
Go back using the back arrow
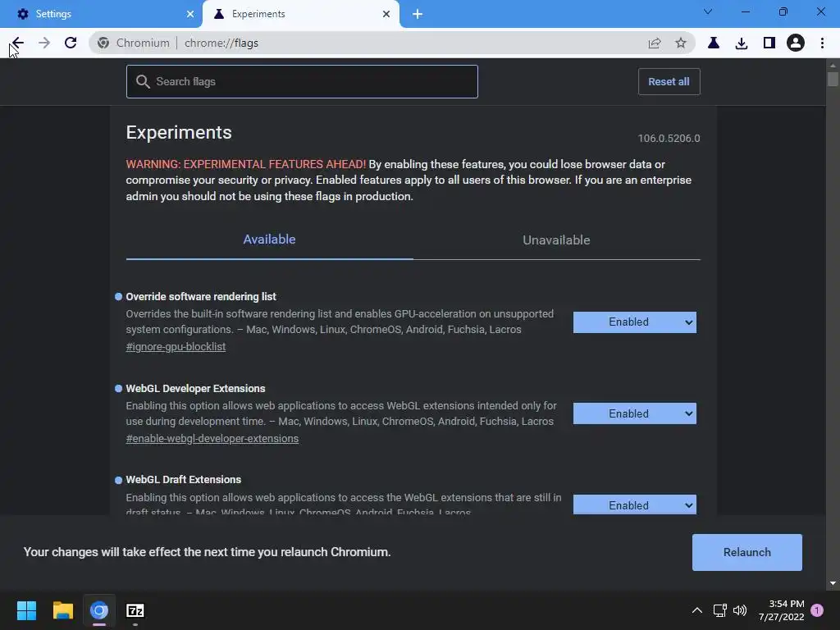pyautogui.click(x=17, y=43)
